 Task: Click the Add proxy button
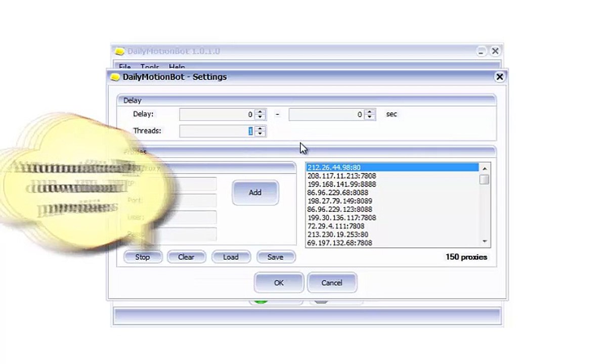255,193
